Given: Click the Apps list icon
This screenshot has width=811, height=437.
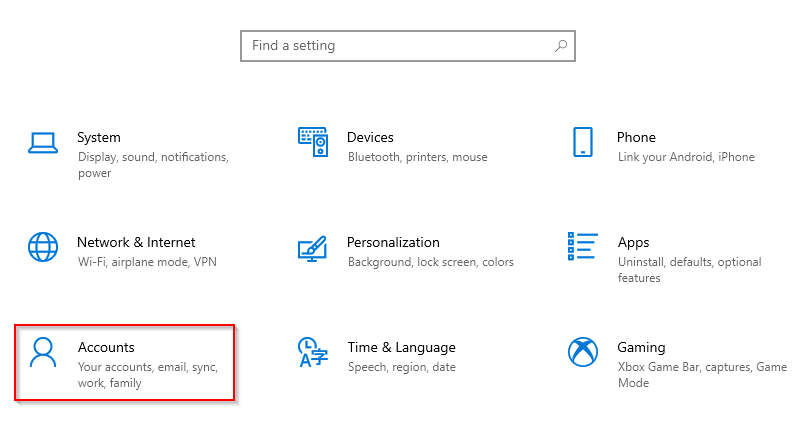Looking at the screenshot, I should click(583, 247).
